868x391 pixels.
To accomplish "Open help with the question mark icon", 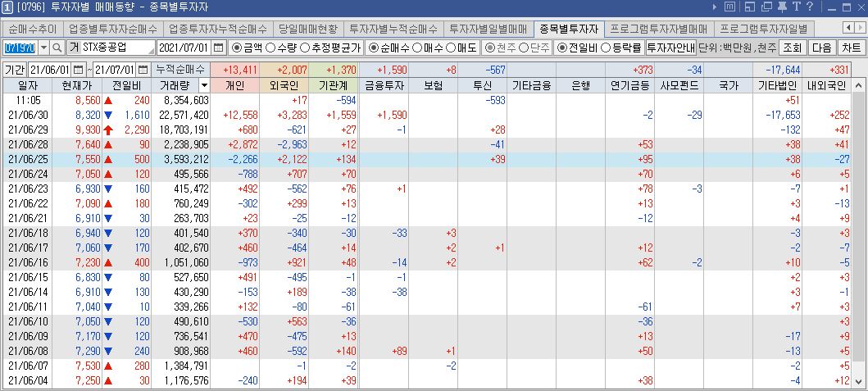I will coord(809,7).
